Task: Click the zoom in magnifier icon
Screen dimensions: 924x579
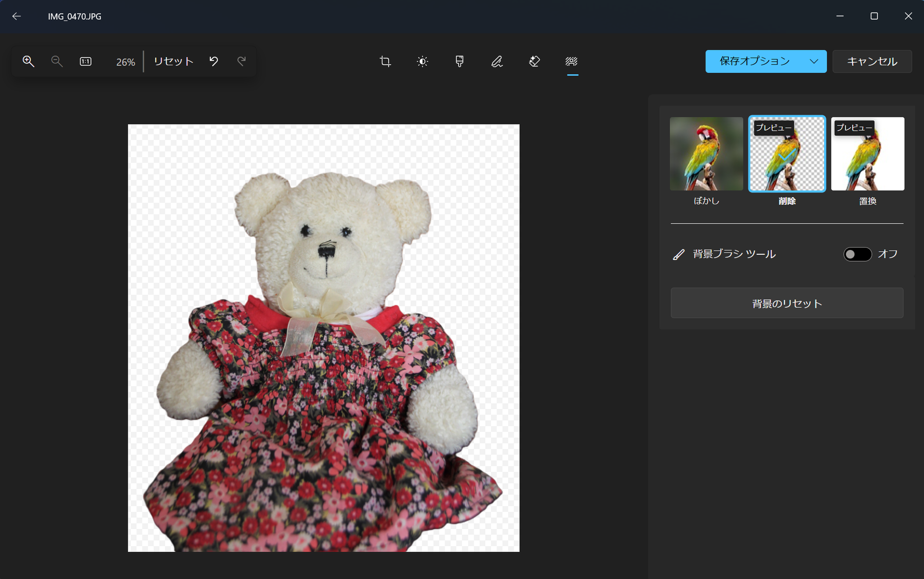Action: (x=28, y=61)
